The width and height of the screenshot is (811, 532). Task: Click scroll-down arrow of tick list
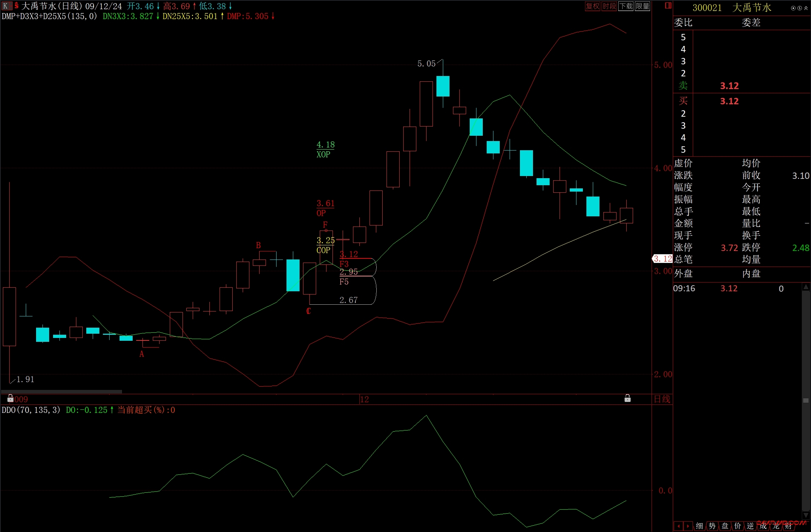806,515
